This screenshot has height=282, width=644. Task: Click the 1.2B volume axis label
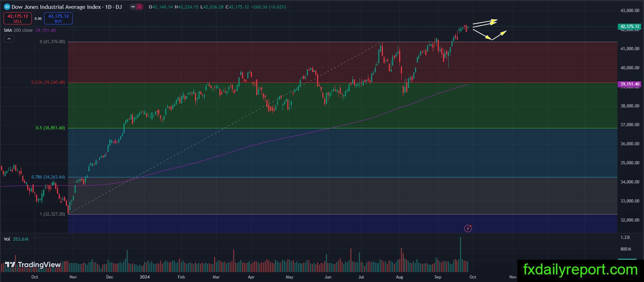click(x=625, y=238)
